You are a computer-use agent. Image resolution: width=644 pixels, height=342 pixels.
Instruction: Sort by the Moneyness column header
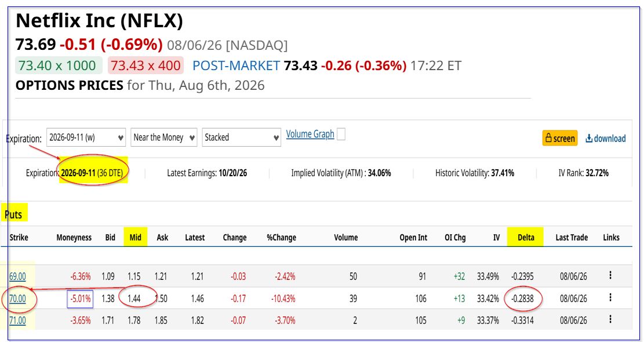pyautogui.click(x=74, y=237)
